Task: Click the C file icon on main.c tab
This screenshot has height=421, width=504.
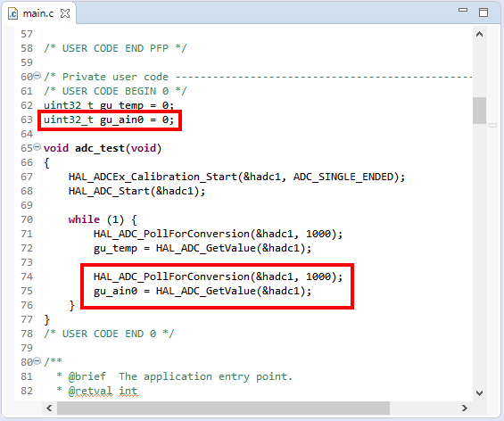Action: coord(12,13)
